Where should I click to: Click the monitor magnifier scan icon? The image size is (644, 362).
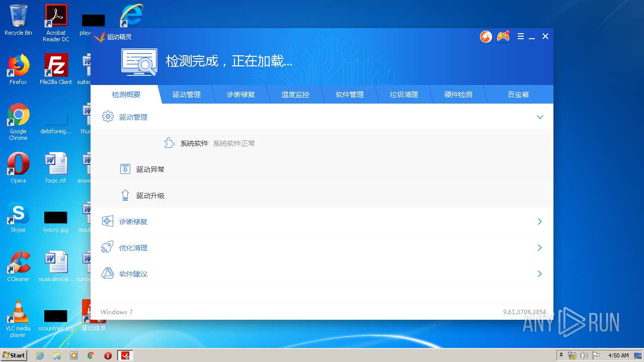point(139,62)
